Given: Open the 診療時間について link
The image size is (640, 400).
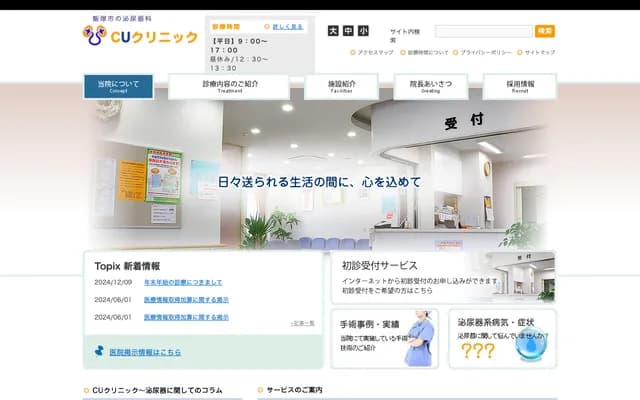Looking at the screenshot, I should 427,52.
